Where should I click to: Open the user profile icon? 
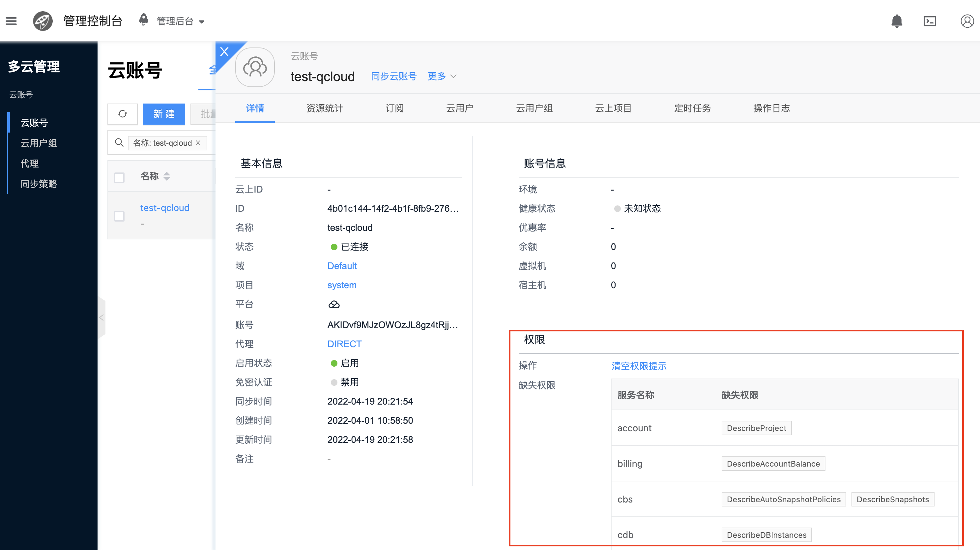[x=967, y=21]
